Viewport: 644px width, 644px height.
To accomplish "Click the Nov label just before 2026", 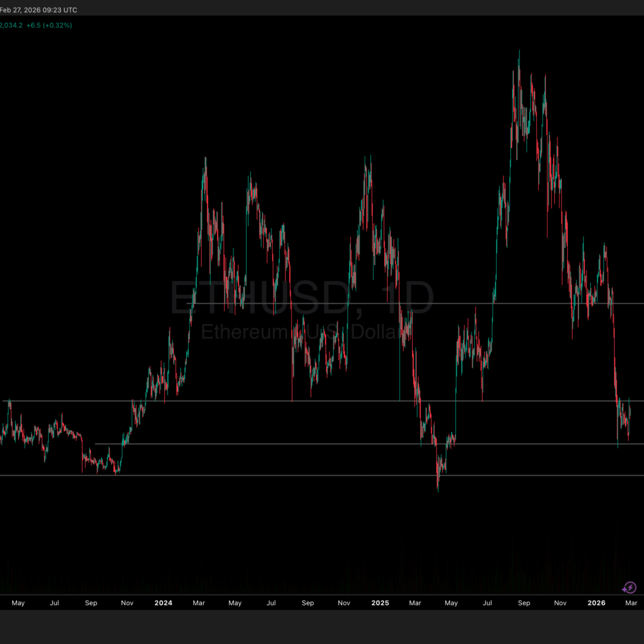I will [560, 603].
